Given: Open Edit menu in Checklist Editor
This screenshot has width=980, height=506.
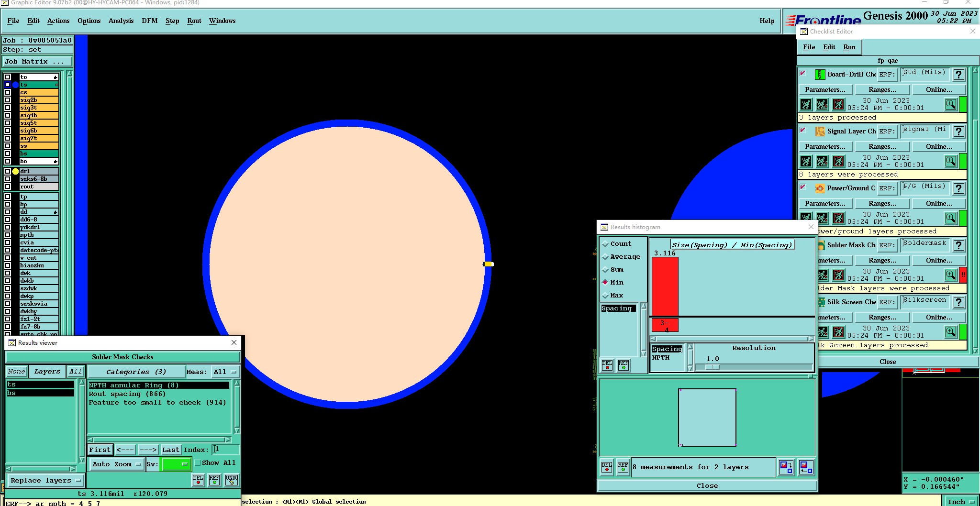Looking at the screenshot, I should click(x=829, y=47).
